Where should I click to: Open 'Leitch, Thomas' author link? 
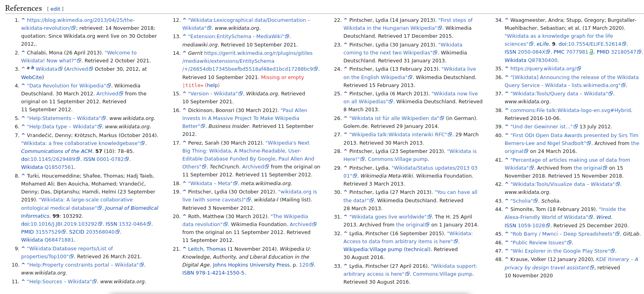(207, 249)
